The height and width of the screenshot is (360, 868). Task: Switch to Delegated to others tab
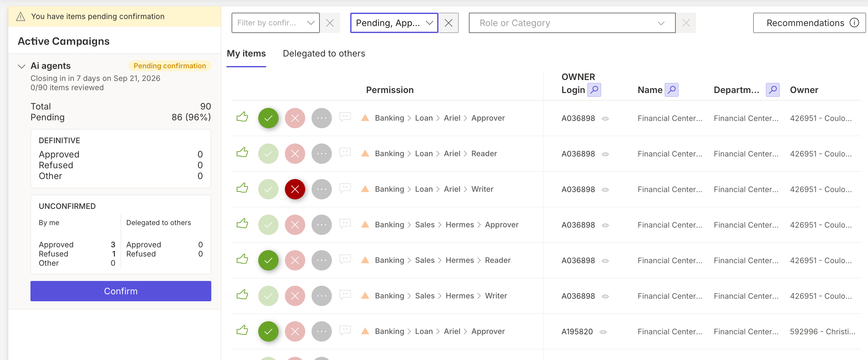click(x=324, y=54)
